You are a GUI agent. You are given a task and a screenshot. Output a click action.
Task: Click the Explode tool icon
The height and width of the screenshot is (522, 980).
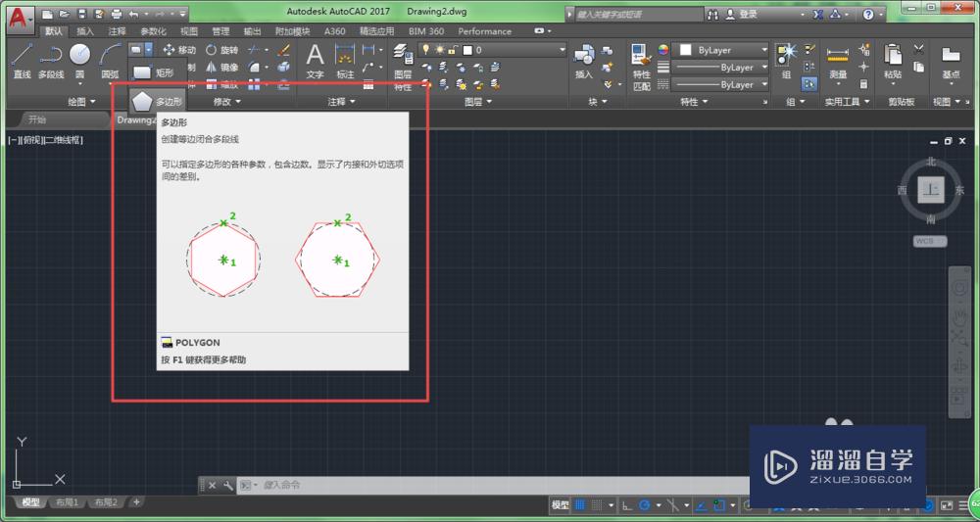tap(284, 67)
